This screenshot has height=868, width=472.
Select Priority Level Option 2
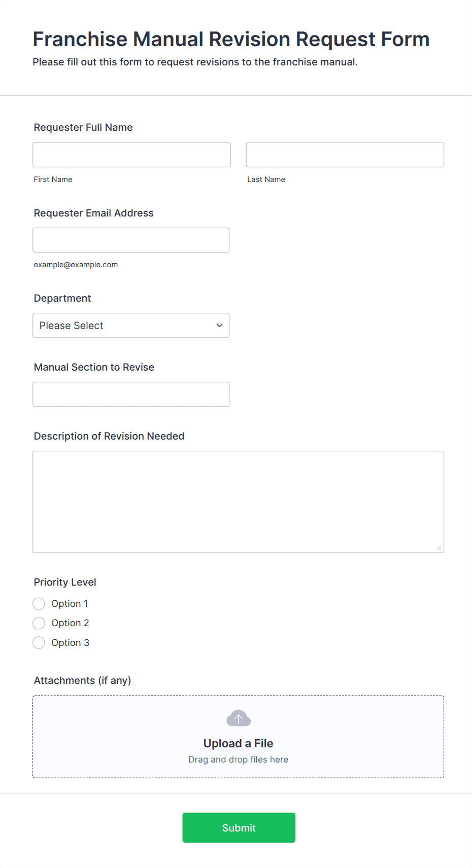(39, 623)
